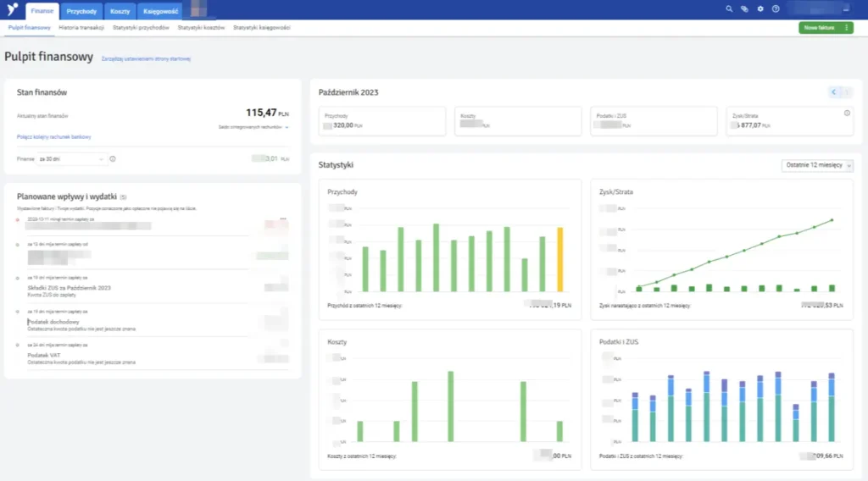
Task: Open more options beside Nowa faktura button
Action: (846, 28)
